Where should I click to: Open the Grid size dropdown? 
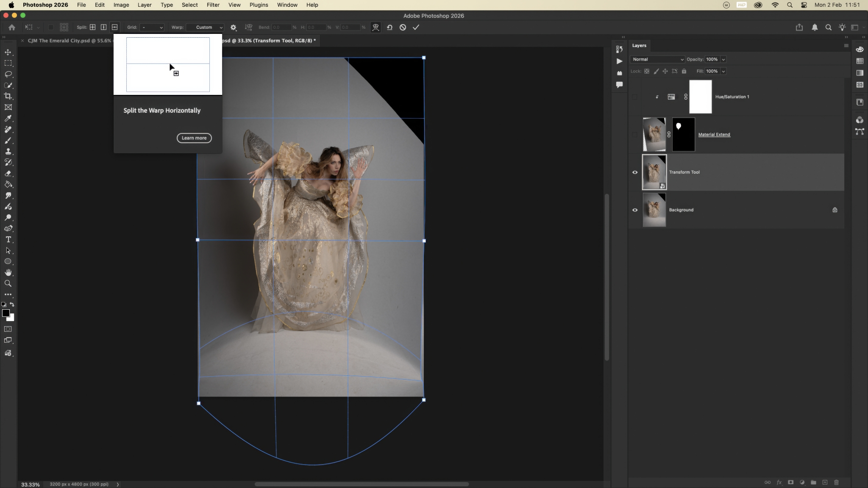point(152,27)
